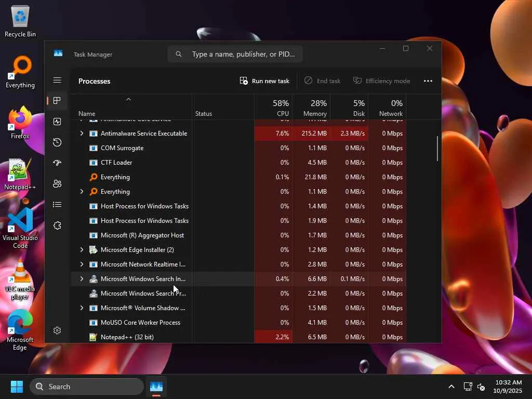532x399 pixels.
Task: Open the Performance page icon in sidebar
Action: 57,122
